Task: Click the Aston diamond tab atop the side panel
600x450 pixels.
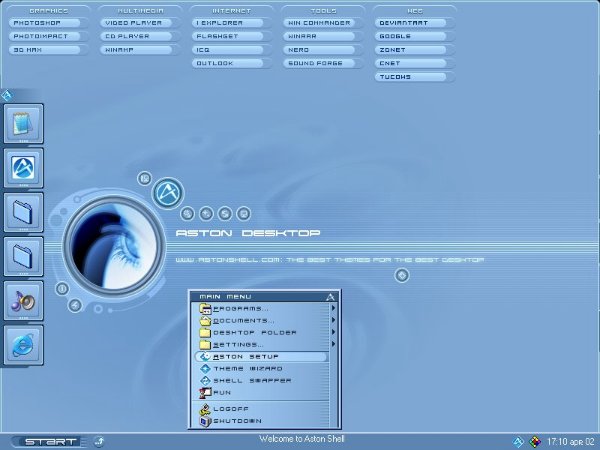Action: 7,95
